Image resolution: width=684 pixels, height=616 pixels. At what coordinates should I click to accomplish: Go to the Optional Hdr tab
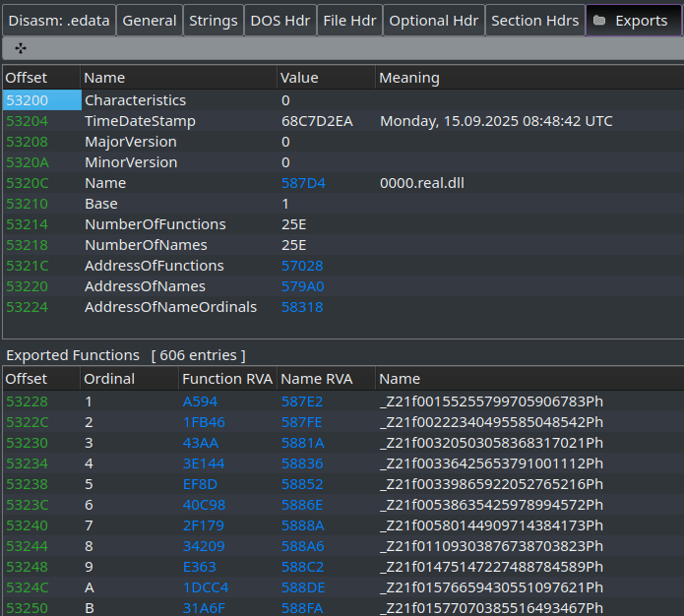pyautogui.click(x=432, y=21)
